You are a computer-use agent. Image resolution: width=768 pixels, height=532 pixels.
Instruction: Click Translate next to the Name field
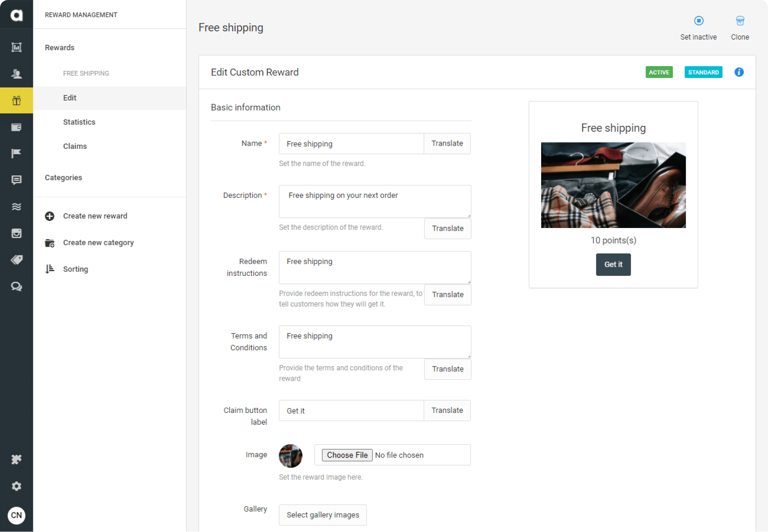(447, 143)
